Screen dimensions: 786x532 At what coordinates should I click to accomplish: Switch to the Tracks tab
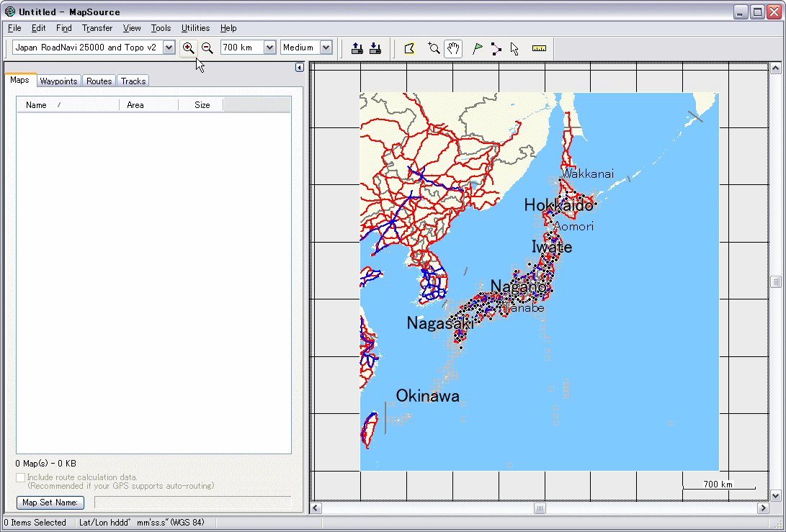(133, 81)
